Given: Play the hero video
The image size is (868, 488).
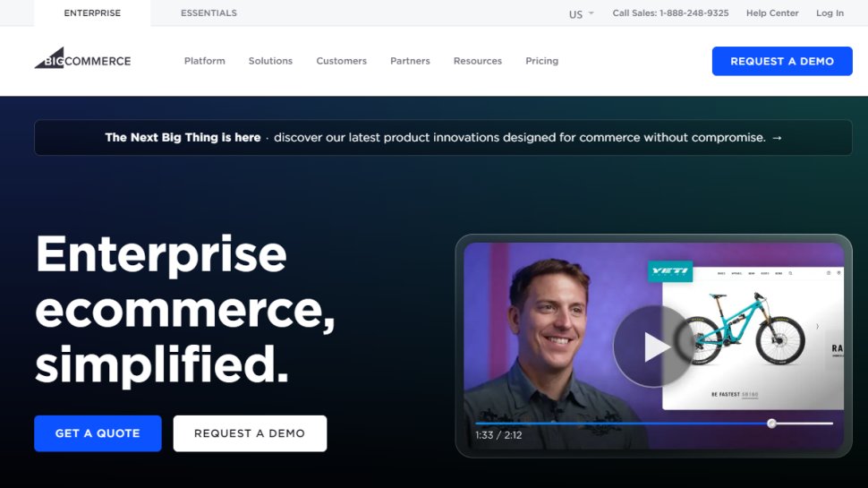Looking at the screenshot, I should point(653,347).
